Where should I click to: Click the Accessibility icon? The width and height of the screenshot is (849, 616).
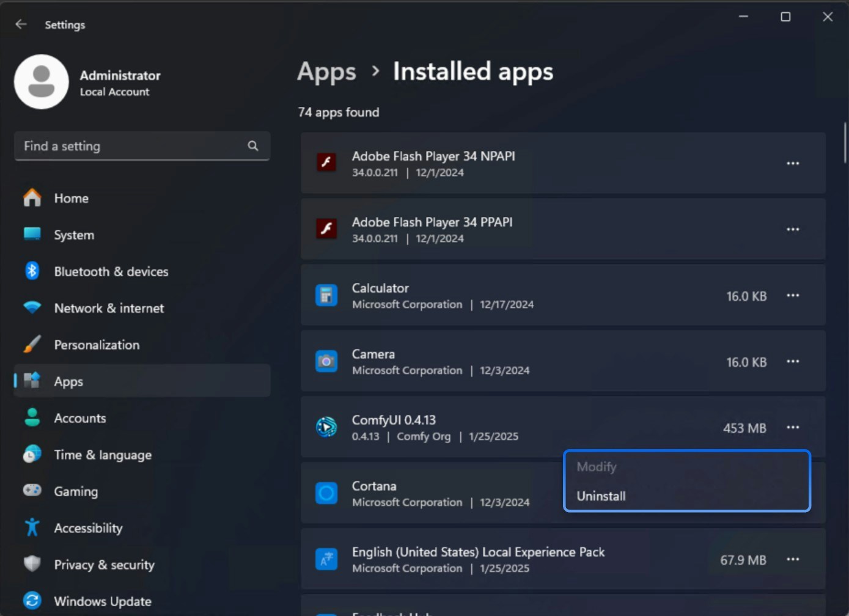coord(31,528)
